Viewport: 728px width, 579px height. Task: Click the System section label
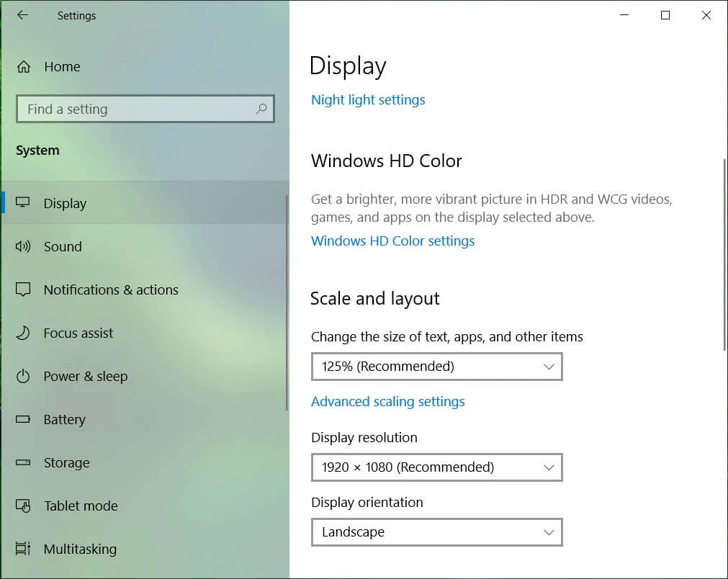tap(37, 151)
